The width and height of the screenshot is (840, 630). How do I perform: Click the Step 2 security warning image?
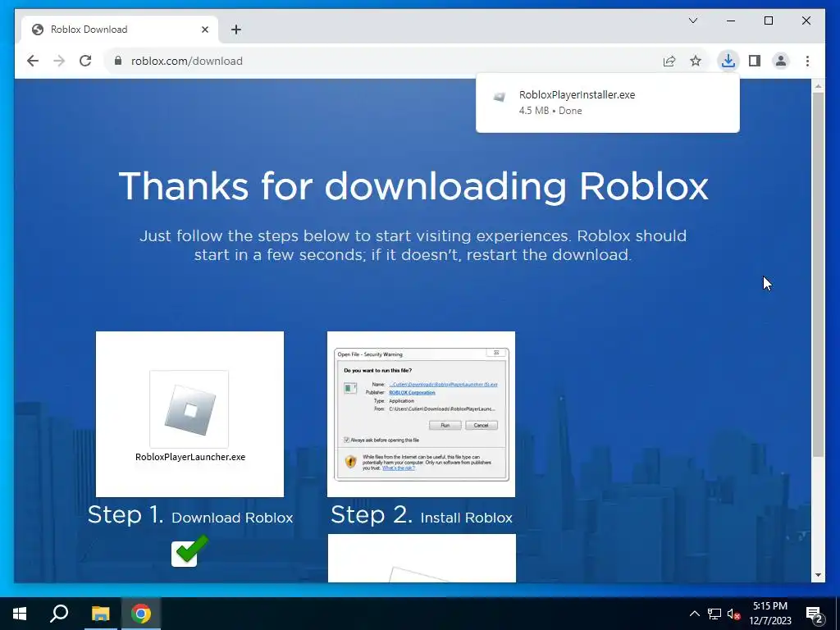click(421, 414)
